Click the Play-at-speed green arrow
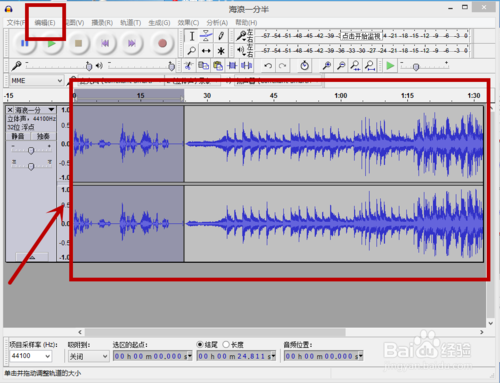Viewport: 500px width, 383px height. [x=390, y=66]
